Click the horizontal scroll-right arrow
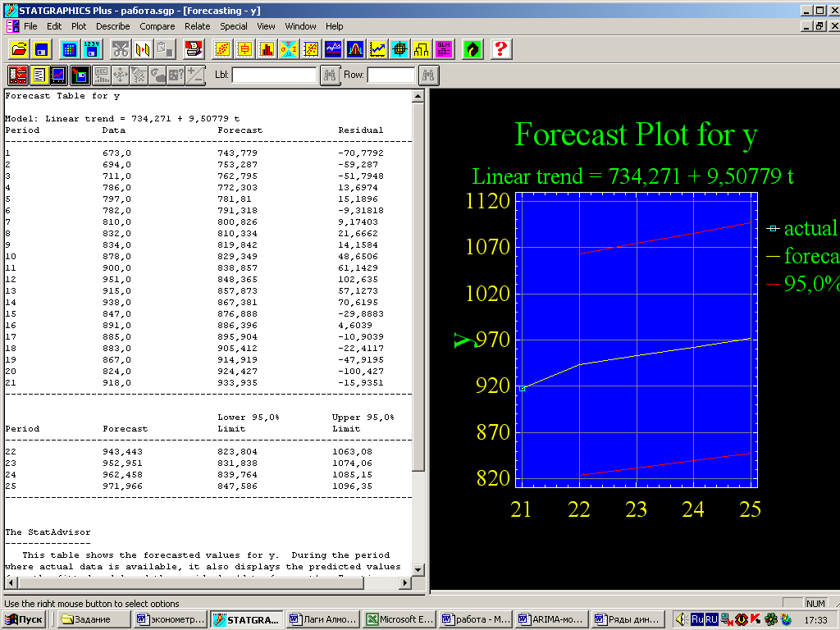Image resolution: width=840 pixels, height=630 pixels. coord(405,582)
